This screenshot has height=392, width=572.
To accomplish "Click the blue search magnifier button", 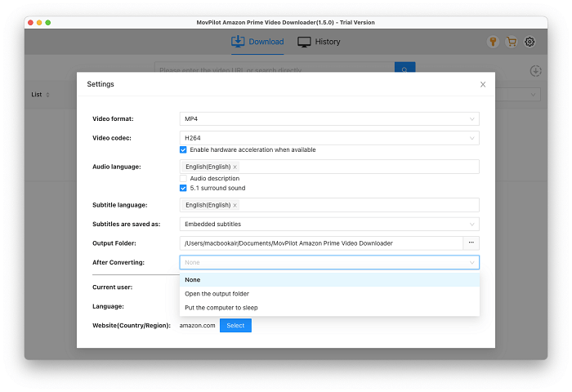I will pos(404,68).
